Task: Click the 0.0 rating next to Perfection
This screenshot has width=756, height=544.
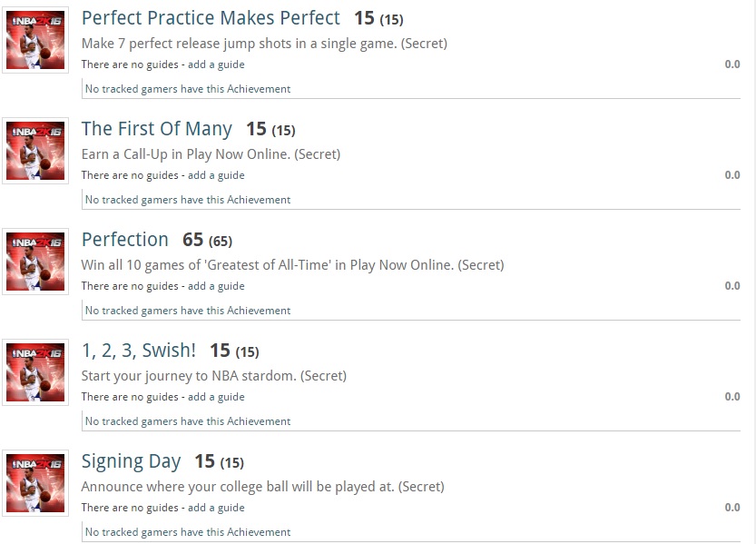Action: 732,286
